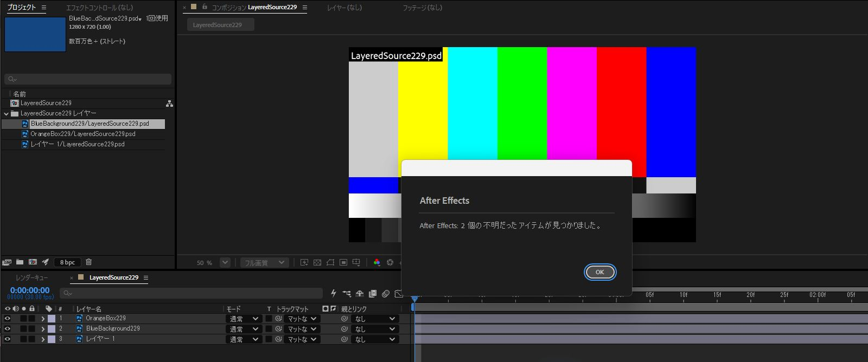This screenshot has width=868, height=362.
Task: Open grid and guide options icon
Action: pyautogui.click(x=356, y=262)
